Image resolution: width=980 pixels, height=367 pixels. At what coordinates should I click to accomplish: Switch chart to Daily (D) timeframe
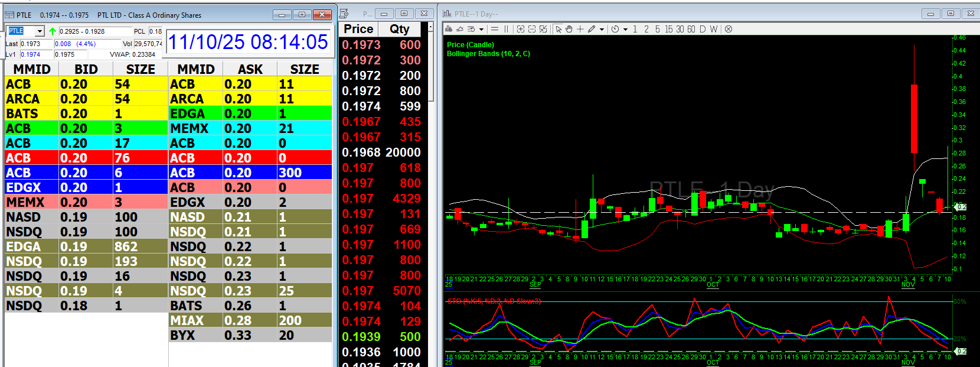pos(703,29)
